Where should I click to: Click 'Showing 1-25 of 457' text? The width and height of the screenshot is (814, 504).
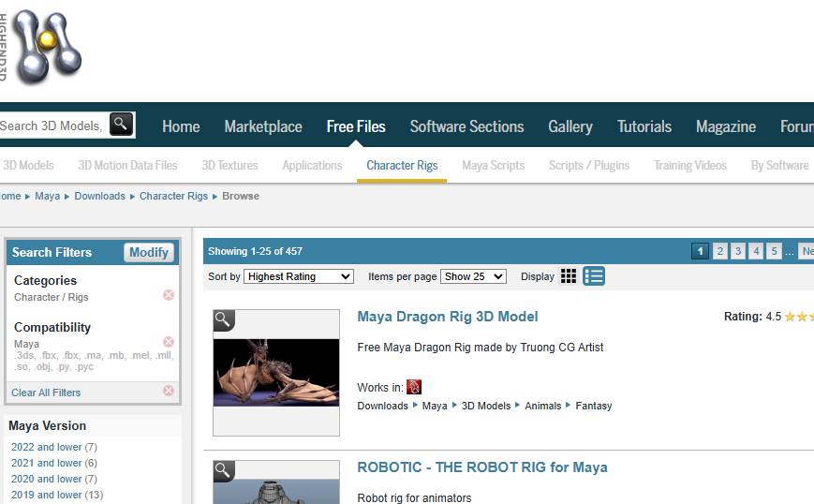point(255,251)
